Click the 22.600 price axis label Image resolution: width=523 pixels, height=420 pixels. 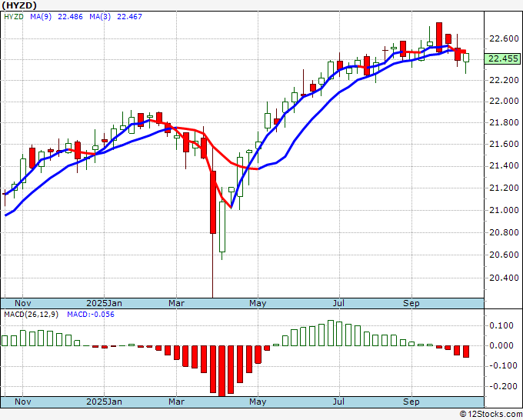pos(504,38)
